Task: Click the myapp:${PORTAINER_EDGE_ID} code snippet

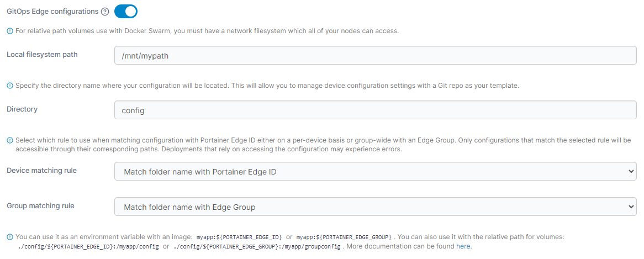Action: pyautogui.click(x=239, y=237)
